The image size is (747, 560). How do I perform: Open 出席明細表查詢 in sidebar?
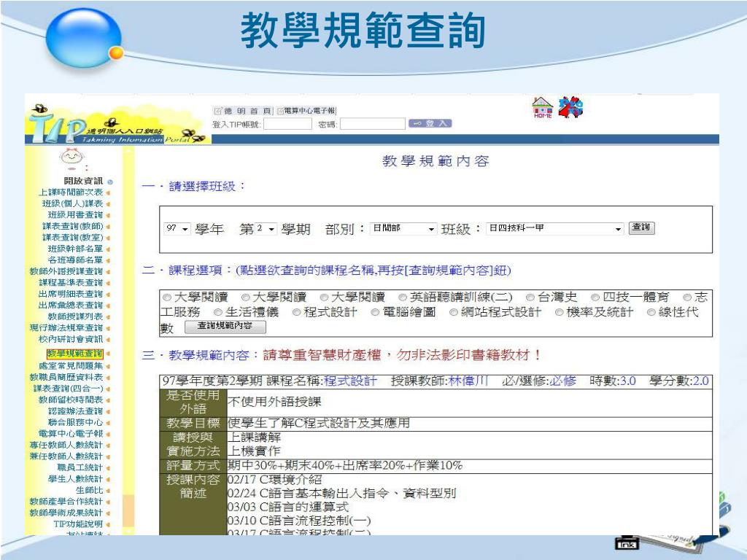[71, 295]
